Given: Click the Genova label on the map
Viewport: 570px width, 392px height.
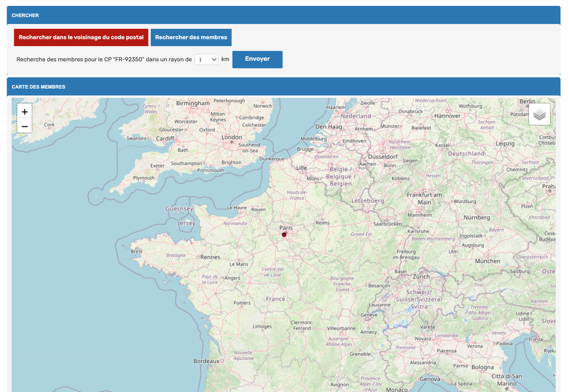Looking at the screenshot, I should tap(430, 379).
